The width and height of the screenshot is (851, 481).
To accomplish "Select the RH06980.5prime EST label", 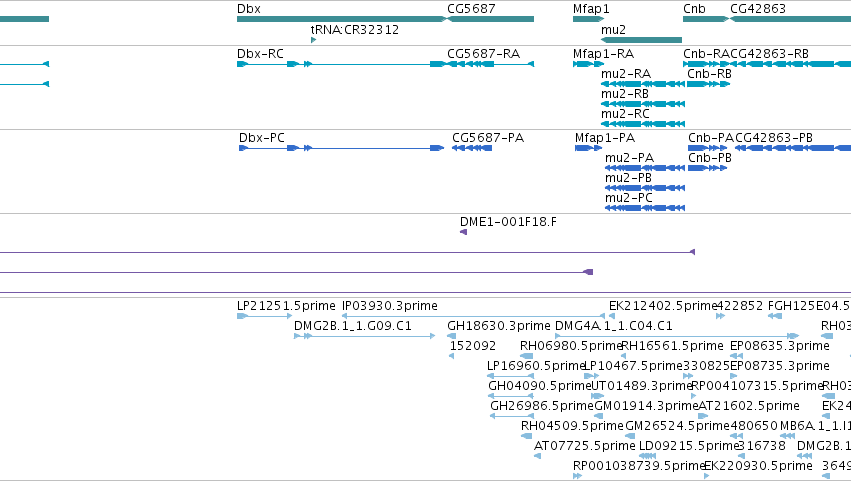I will [570, 346].
